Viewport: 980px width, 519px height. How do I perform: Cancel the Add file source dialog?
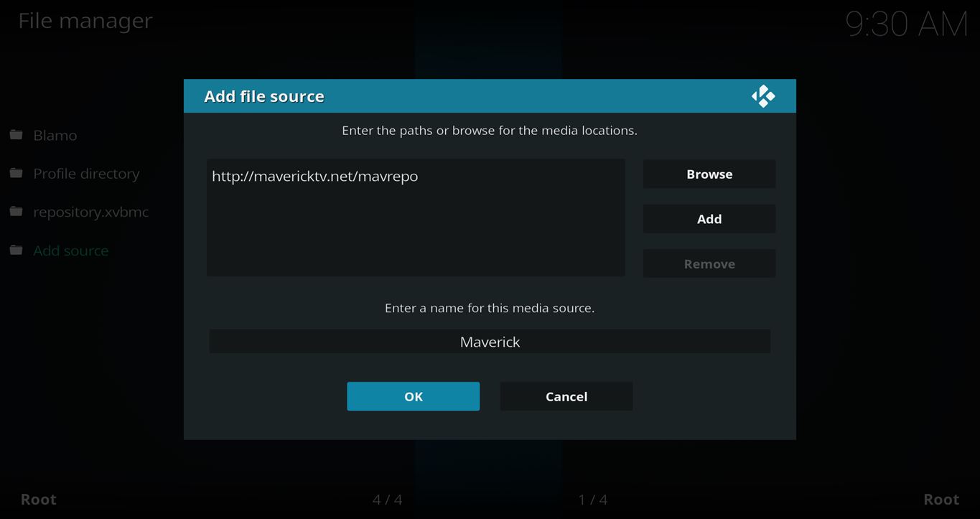[566, 396]
